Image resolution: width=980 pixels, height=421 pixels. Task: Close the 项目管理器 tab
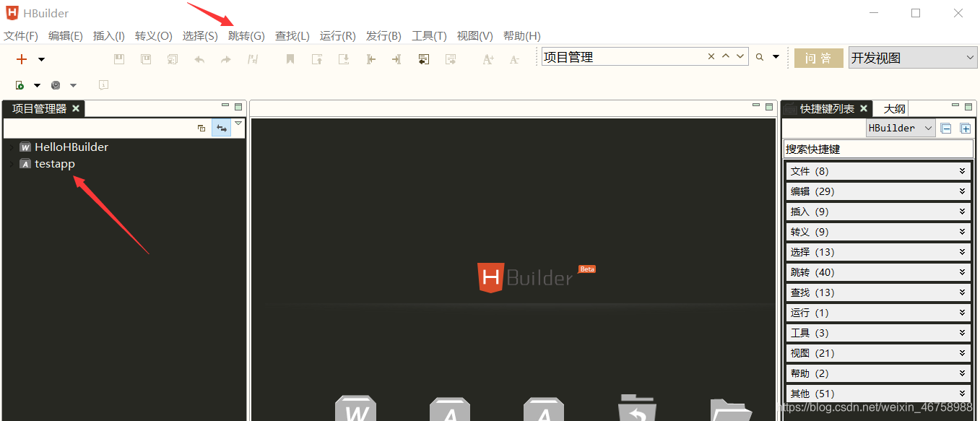pos(76,108)
